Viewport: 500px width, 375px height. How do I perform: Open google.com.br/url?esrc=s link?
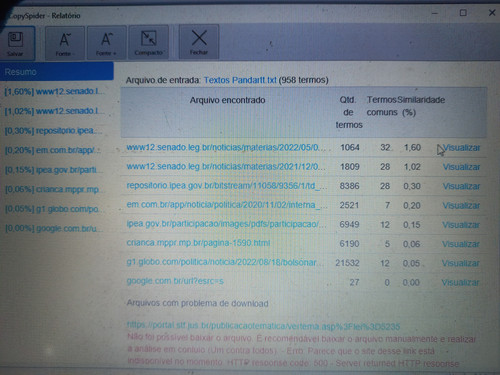click(175, 281)
